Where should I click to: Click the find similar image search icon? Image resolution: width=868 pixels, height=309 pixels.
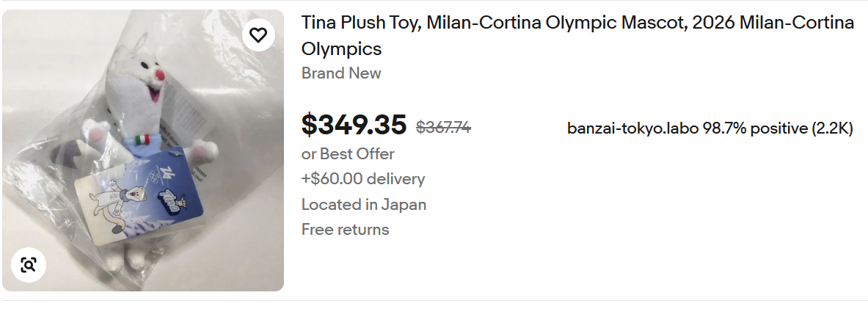tap(29, 265)
